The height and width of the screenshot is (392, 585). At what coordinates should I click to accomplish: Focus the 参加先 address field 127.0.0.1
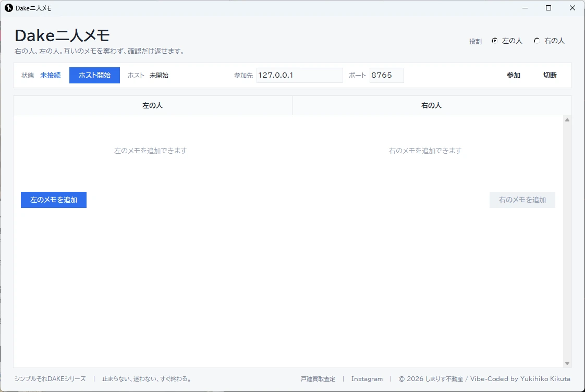[x=300, y=76]
